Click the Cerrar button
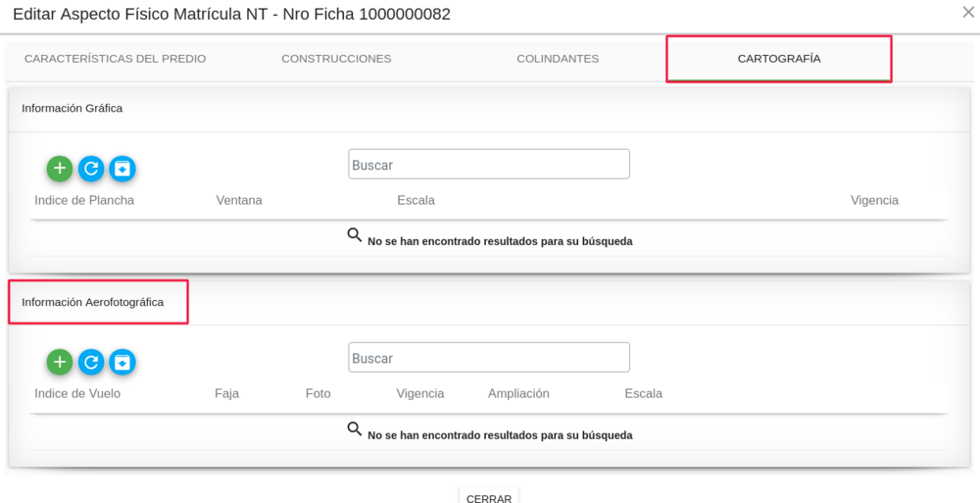The image size is (980, 503). click(x=489, y=498)
